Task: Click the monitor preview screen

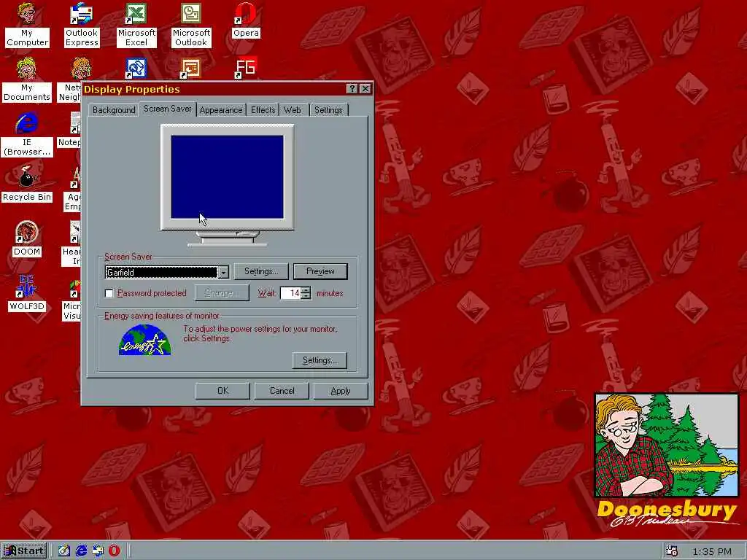Action: pos(228,176)
